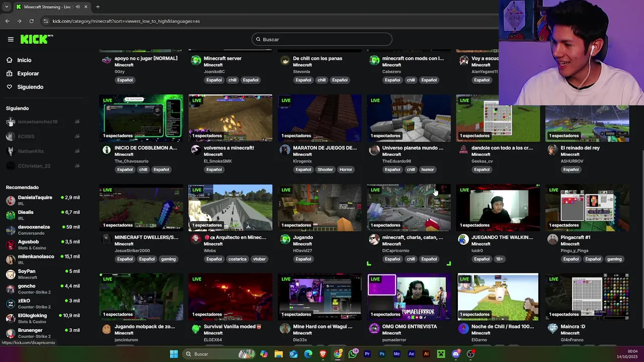Open ElGlogloking recommended channel
Screen dimensions: 644x362
pos(43,318)
